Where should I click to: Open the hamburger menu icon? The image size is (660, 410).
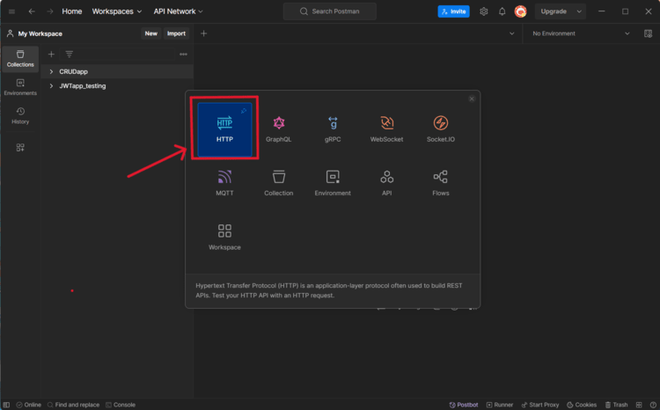click(x=12, y=11)
